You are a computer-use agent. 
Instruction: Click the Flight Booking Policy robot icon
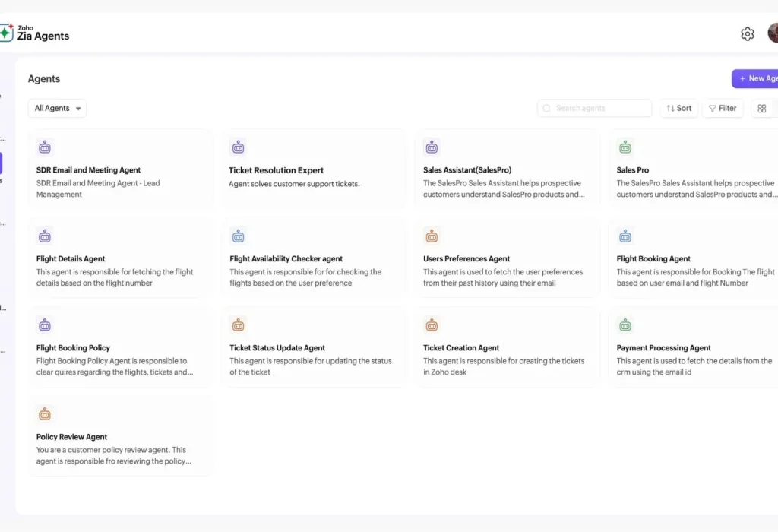pyautogui.click(x=45, y=325)
